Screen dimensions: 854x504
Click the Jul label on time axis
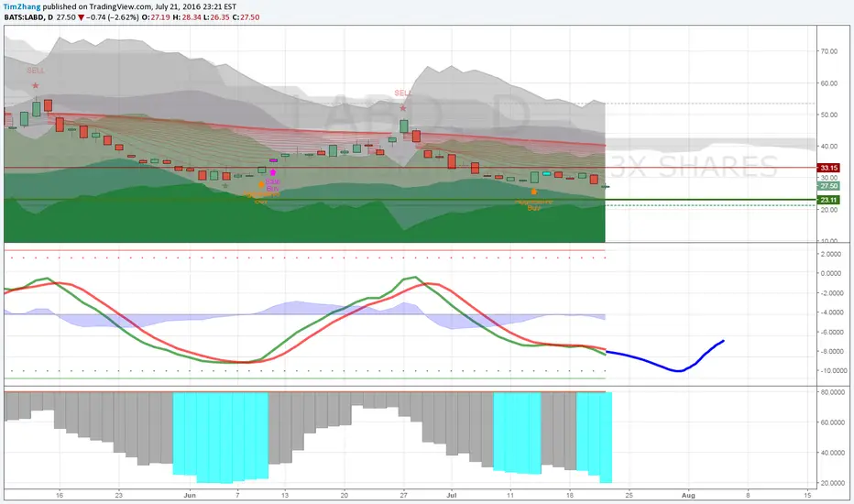point(452,495)
